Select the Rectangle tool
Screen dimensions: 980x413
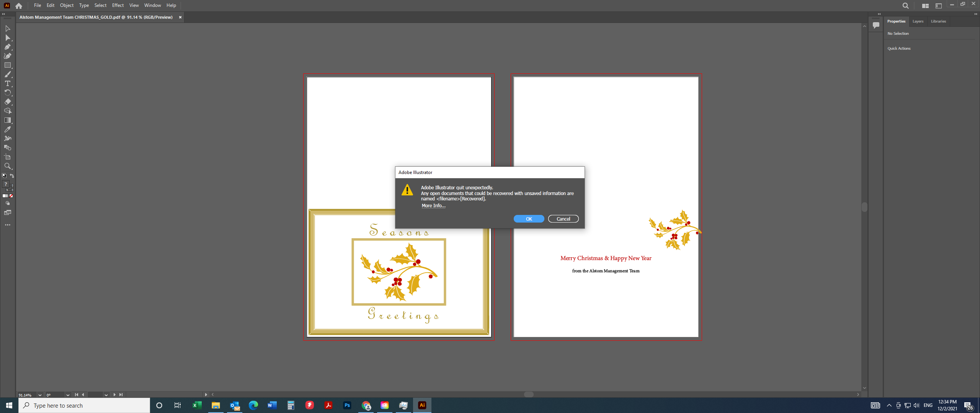(x=7, y=65)
